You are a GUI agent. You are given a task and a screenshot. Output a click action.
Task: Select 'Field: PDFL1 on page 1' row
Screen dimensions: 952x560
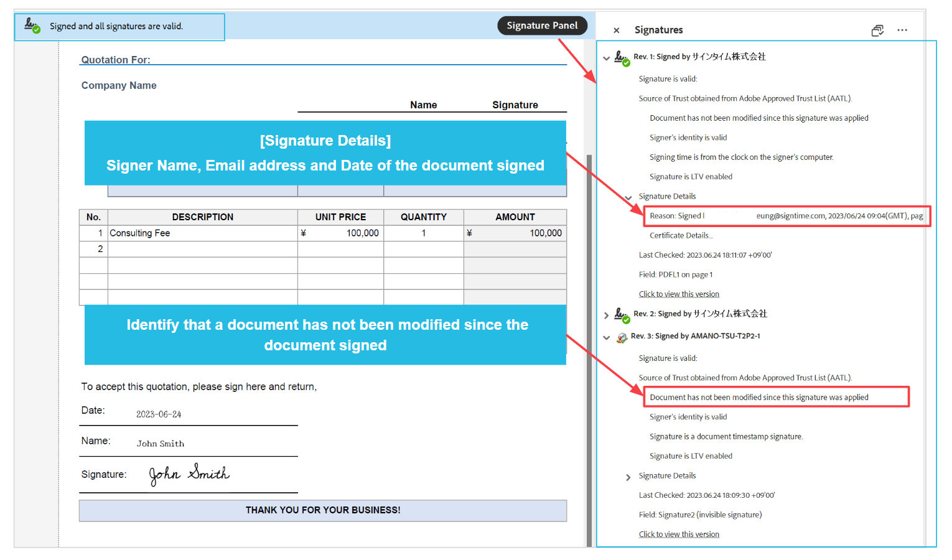676,274
